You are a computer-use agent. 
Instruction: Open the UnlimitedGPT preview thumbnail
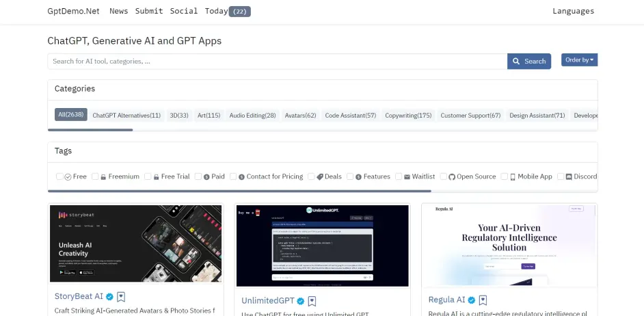tap(323, 246)
